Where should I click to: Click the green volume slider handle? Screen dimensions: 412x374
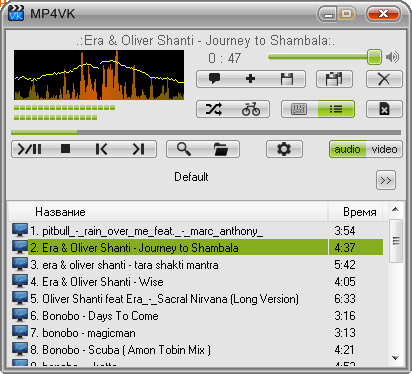[x=374, y=57]
